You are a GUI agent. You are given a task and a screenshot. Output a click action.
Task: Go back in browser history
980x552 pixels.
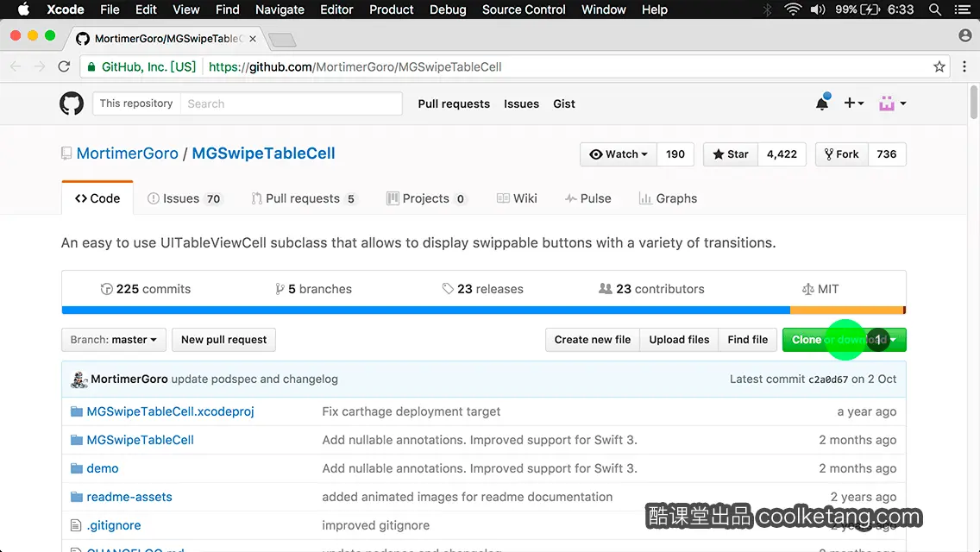pos(16,66)
